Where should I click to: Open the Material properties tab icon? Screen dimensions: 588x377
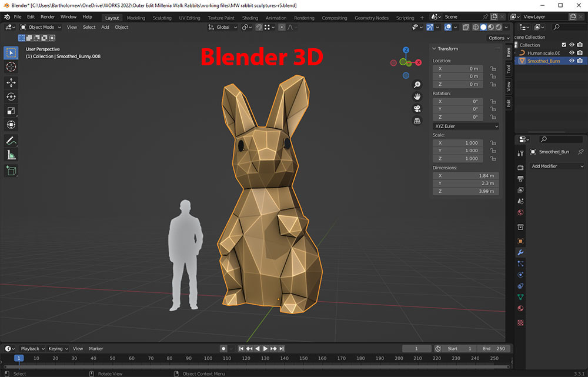[520, 308]
